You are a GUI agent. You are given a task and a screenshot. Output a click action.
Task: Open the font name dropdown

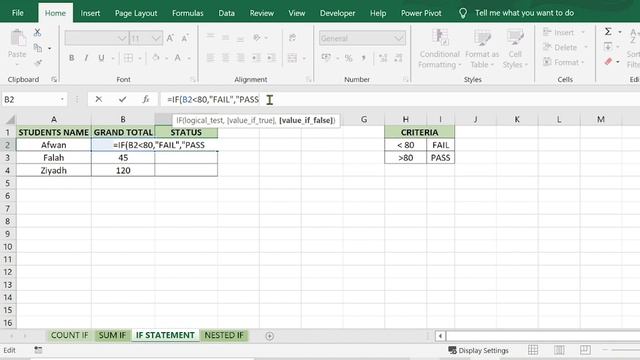122,38
